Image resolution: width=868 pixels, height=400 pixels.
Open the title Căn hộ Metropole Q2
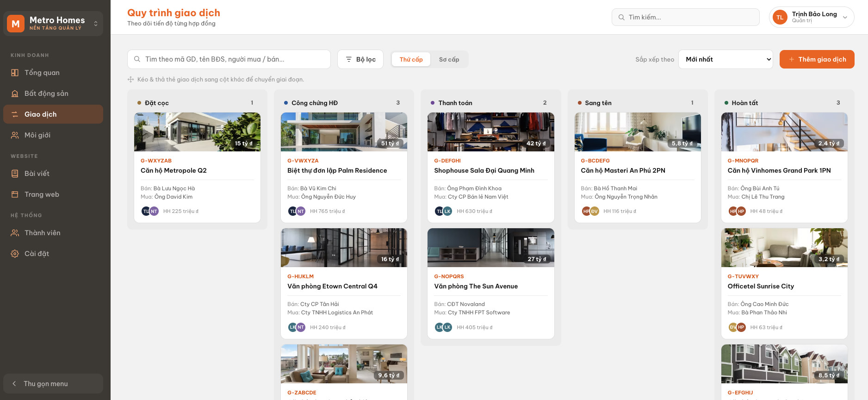pos(174,170)
